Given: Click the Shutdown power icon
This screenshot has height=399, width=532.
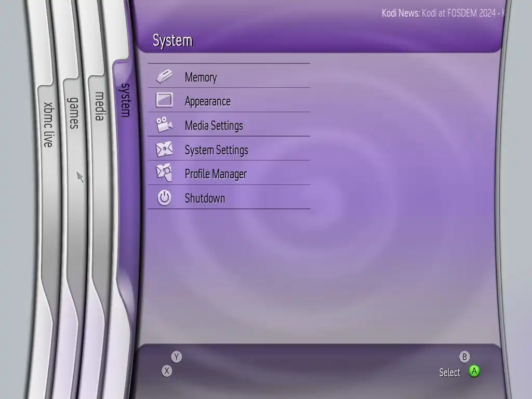Looking at the screenshot, I should 164,197.
